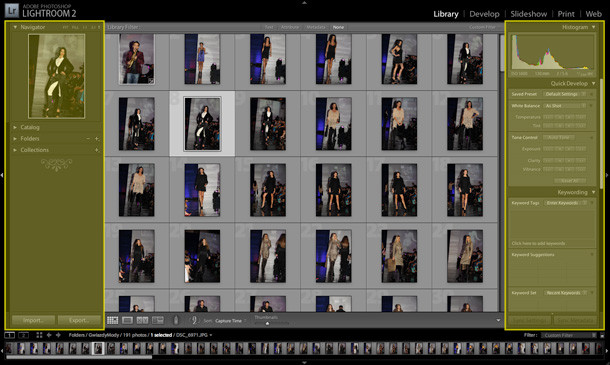Viewport: 610px width, 365px height.
Task: Switch to Grid view in the toolbar
Action: tap(112, 320)
